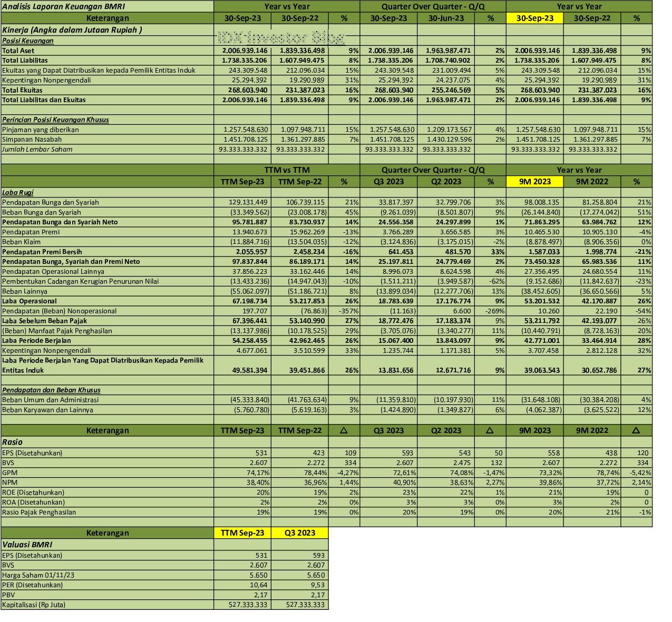Select the 'Laba Sebelum Beban Pajak' row label
Screen dimensions: 672x622
[x=45, y=321]
